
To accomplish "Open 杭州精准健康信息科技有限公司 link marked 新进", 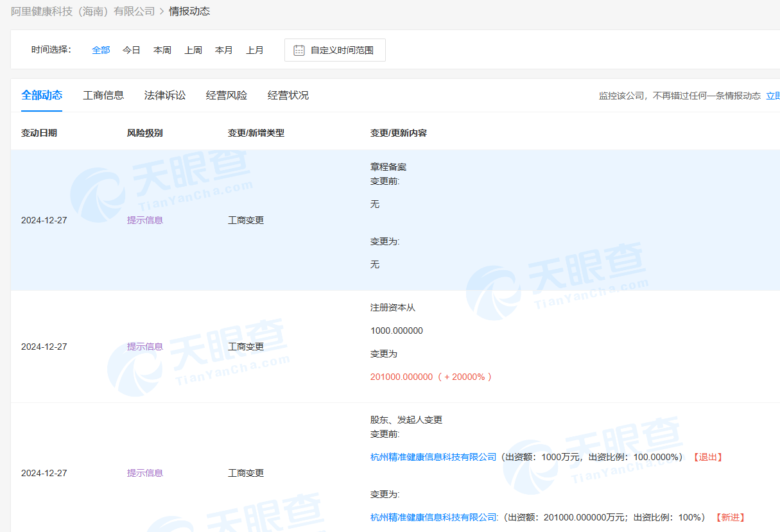I will click(x=433, y=517).
